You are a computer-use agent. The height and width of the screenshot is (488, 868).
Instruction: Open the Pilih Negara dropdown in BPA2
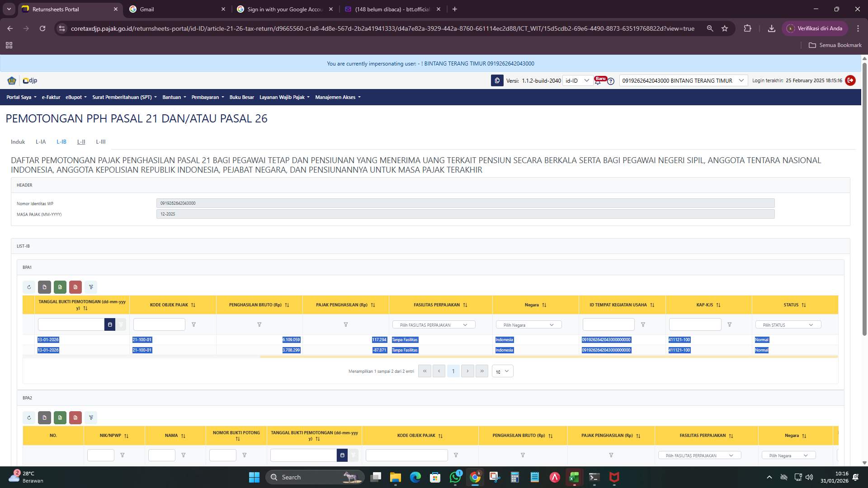click(x=788, y=455)
